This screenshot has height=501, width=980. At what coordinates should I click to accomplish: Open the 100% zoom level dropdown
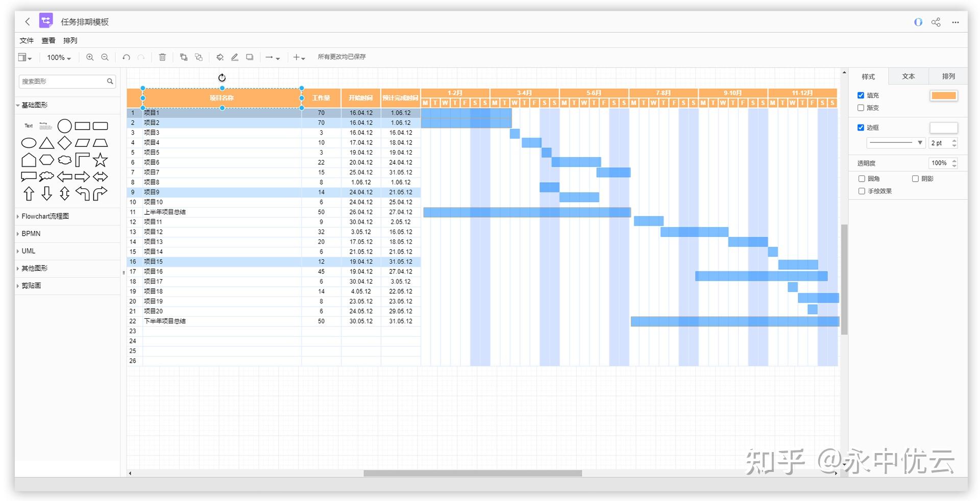[x=59, y=58]
